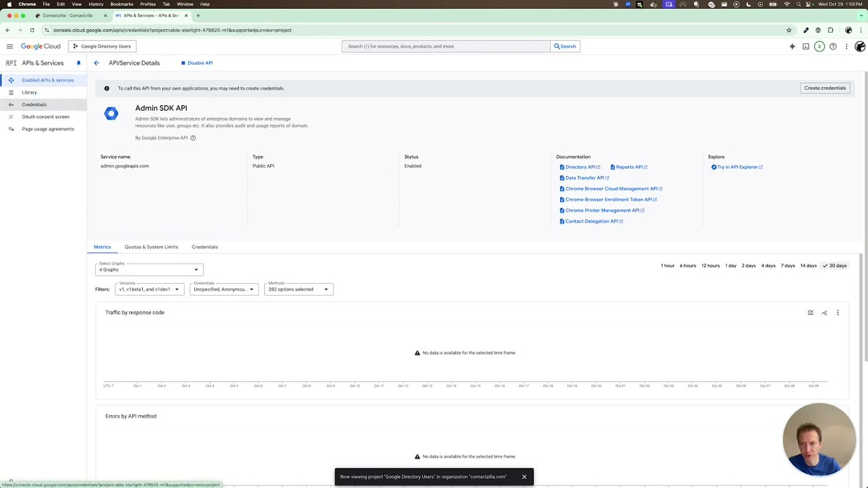Toggle the legend icon on Traffic chart

click(x=810, y=313)
